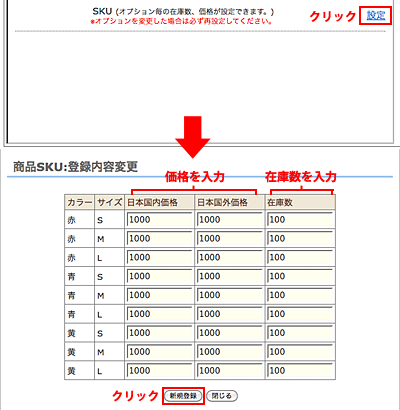Select stock count field for 赤 L

pos(300,257)
